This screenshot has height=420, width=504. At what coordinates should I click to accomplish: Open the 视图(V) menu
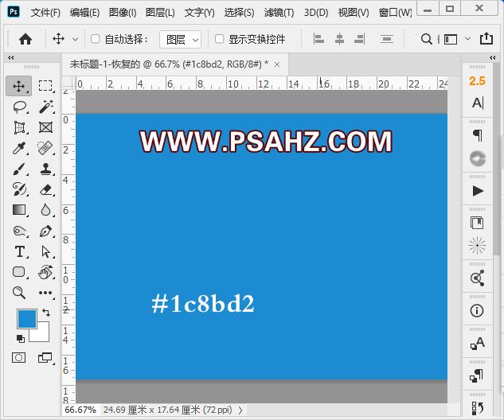[354, 13]
